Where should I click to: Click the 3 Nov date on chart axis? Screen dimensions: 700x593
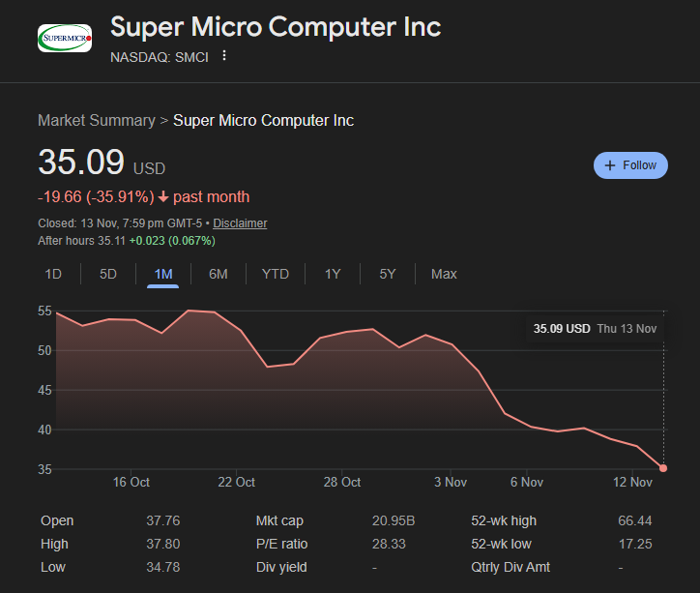point(451,483)
